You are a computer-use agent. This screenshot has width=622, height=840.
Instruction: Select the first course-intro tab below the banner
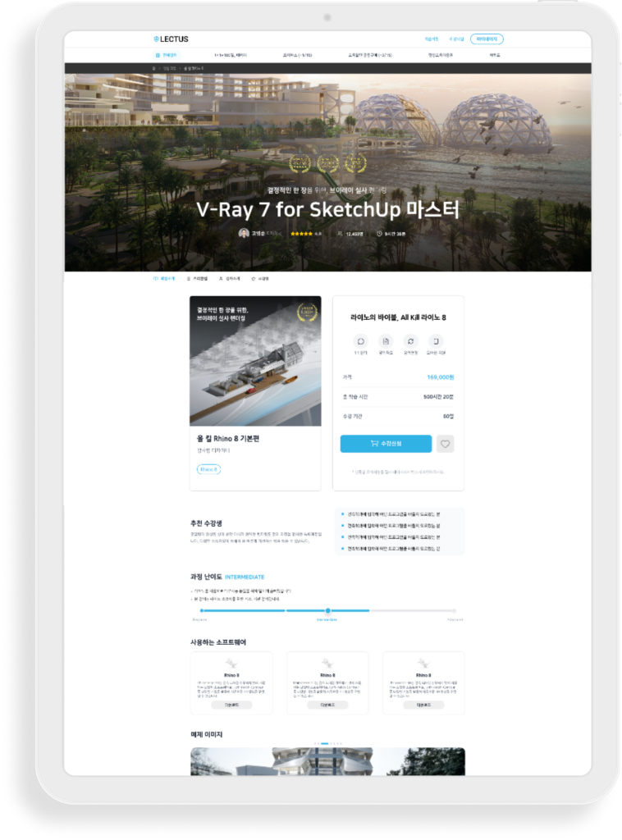click(x=164, y=279)
